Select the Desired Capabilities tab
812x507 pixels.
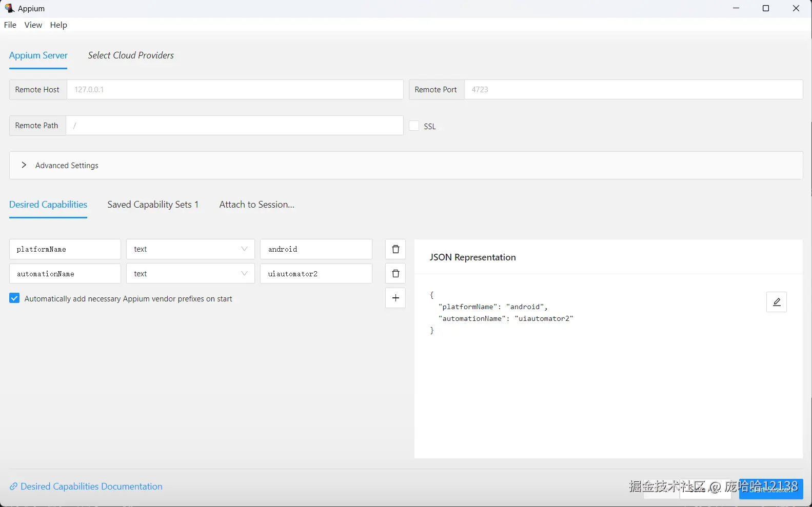coord(48,205)
